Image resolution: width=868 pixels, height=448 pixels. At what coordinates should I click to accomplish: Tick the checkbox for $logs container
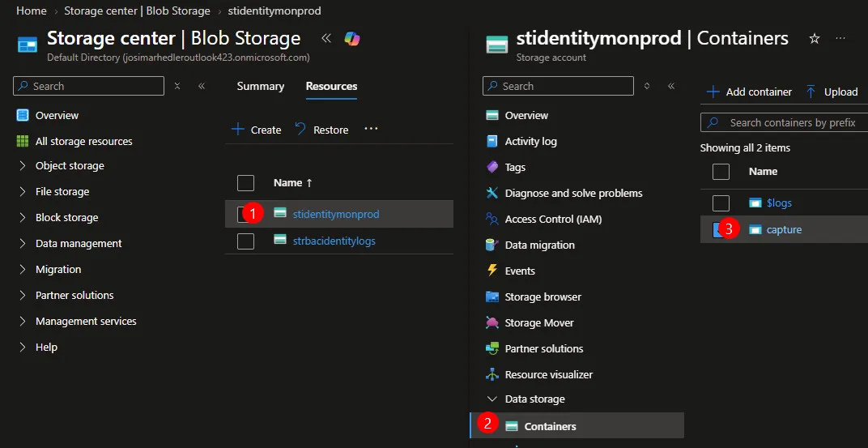(x=721, y=203)
